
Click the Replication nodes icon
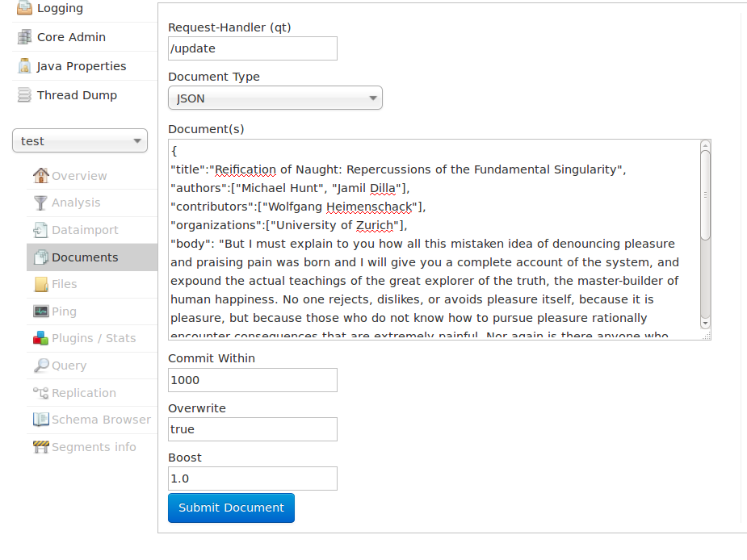tap(41, 393)
